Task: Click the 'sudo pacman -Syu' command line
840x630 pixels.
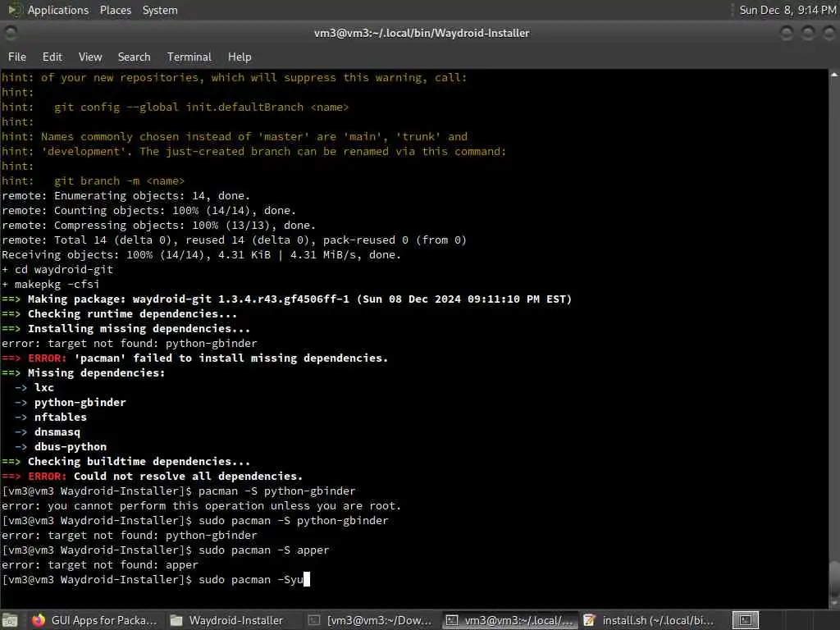Action: tap(155, 580)
